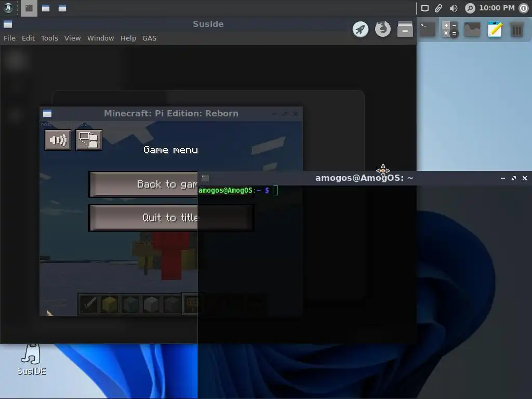Open the archive drawer icon in the dock

point(405,29)
